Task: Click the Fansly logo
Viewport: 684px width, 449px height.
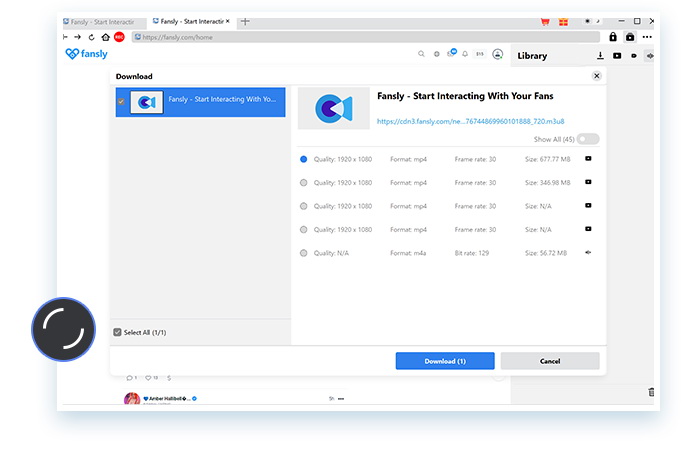Action: coord(86,54)
